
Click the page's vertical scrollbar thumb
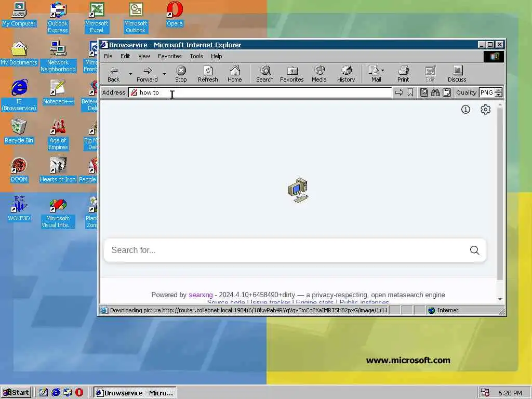click(500, 194)
